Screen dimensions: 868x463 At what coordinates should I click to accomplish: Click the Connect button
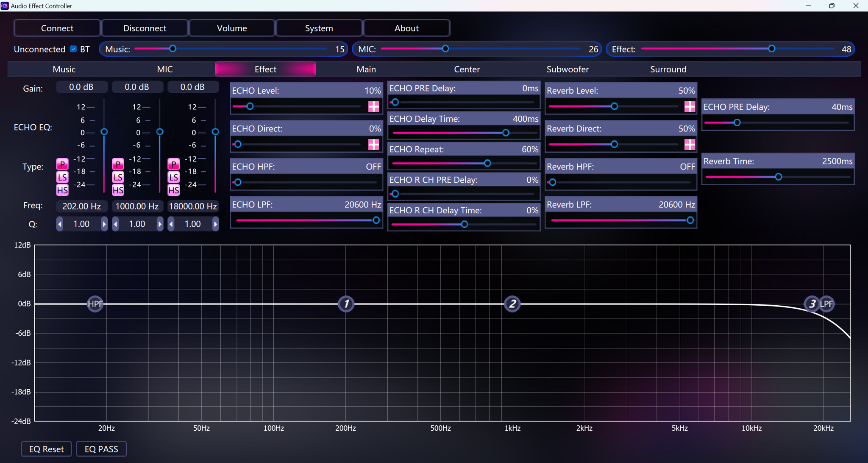[x=57, y=28]
